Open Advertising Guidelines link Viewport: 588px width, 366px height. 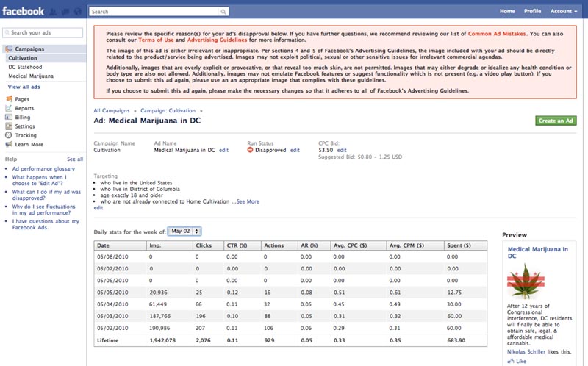point(217,40)
